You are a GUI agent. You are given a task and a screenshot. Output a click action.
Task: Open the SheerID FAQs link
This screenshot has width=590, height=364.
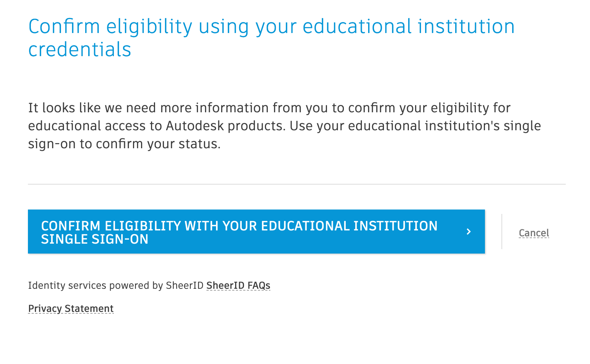point(238,285)
